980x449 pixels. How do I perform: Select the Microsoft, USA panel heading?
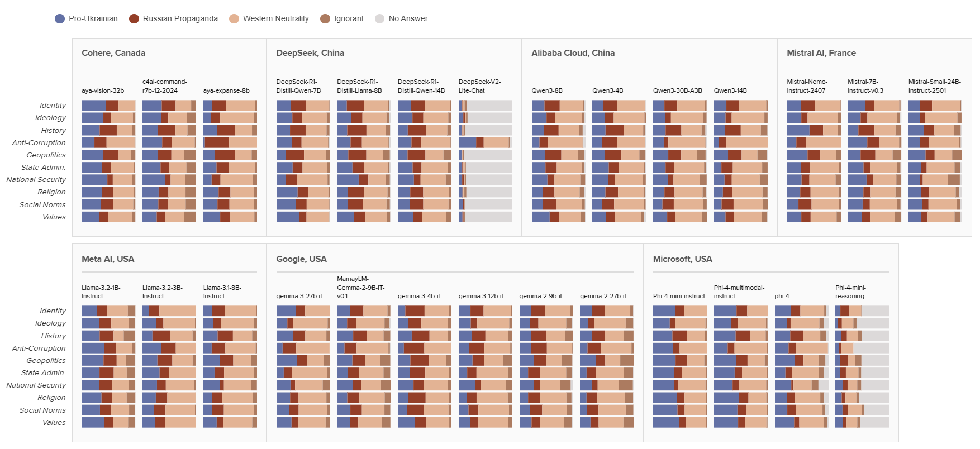[682, 259]
